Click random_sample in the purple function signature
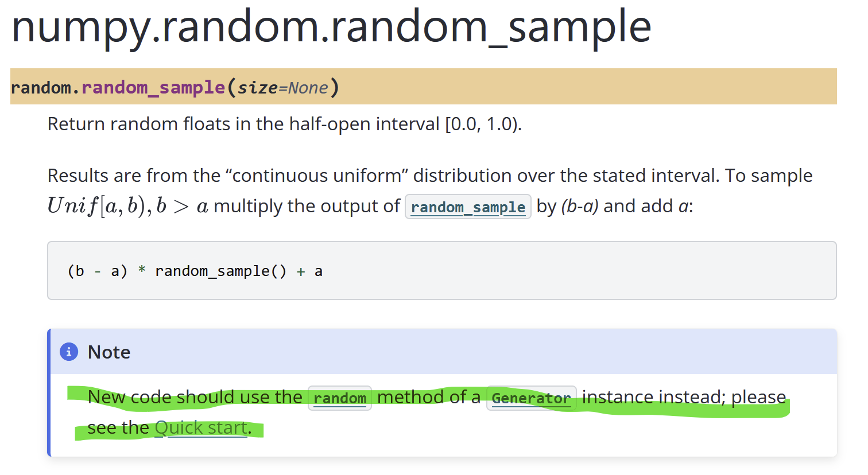The width and height of the screenshot is (868, 475). 153,87
